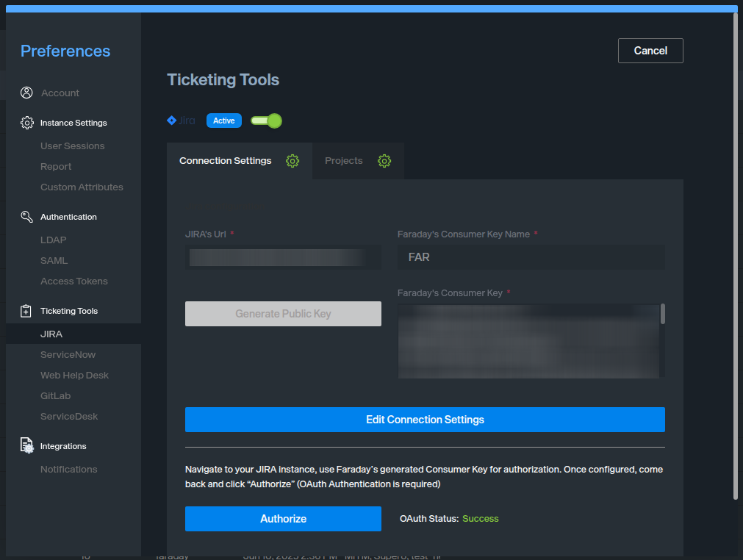This screenshot has height=560, width=743.
Task: Click the Authentication key icon
Action: point(26,217)
